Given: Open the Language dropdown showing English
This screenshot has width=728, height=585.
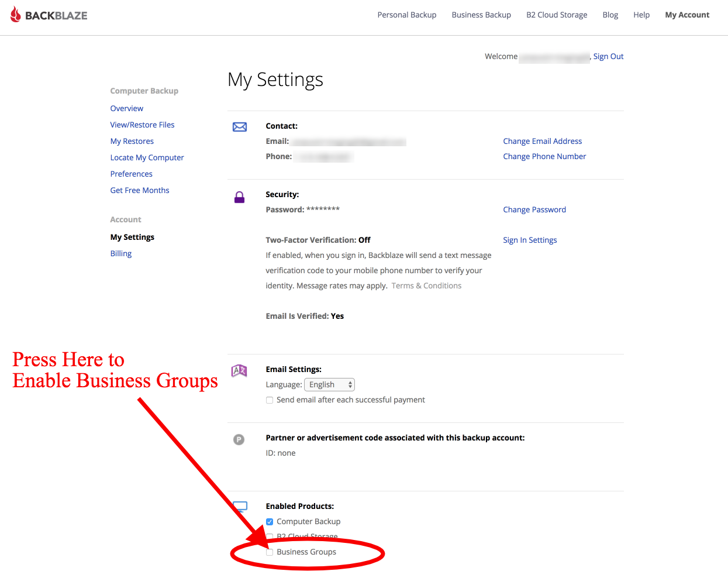Looking at the screenshot, I should pyautogui.click(x=330, y=384).
